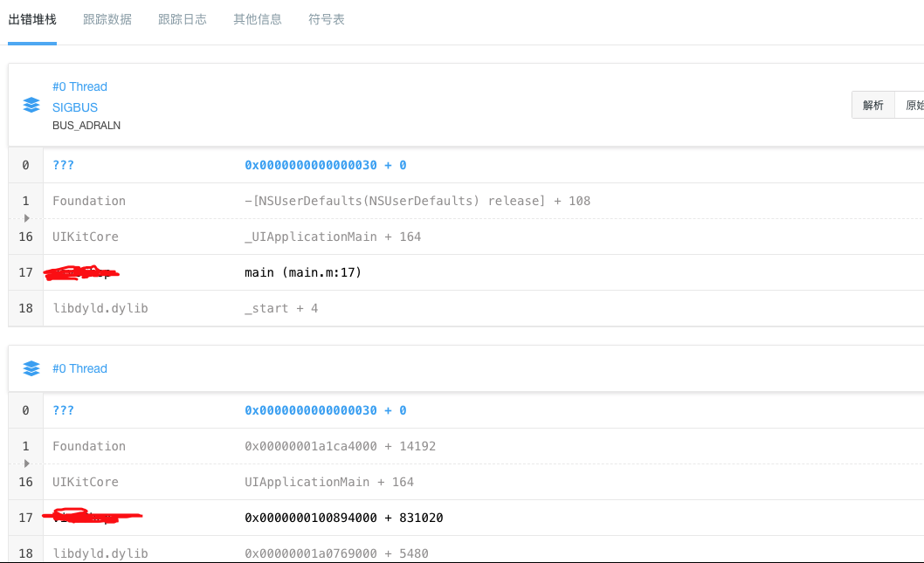Click libdyld.dylib beside 0x00000001a0769000
Viewport: 924px width, 563px height.
(100, 553)
